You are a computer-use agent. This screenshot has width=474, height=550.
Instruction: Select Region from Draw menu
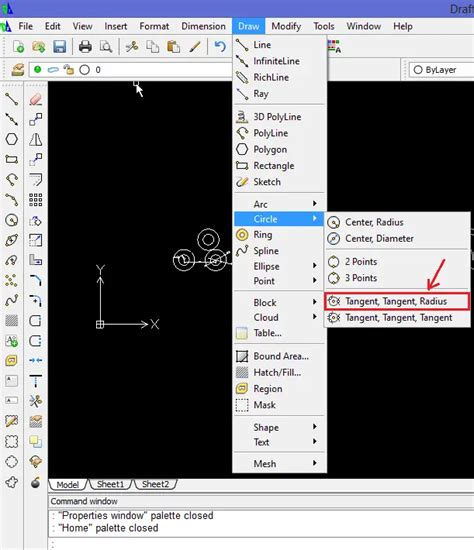point(279,389)
